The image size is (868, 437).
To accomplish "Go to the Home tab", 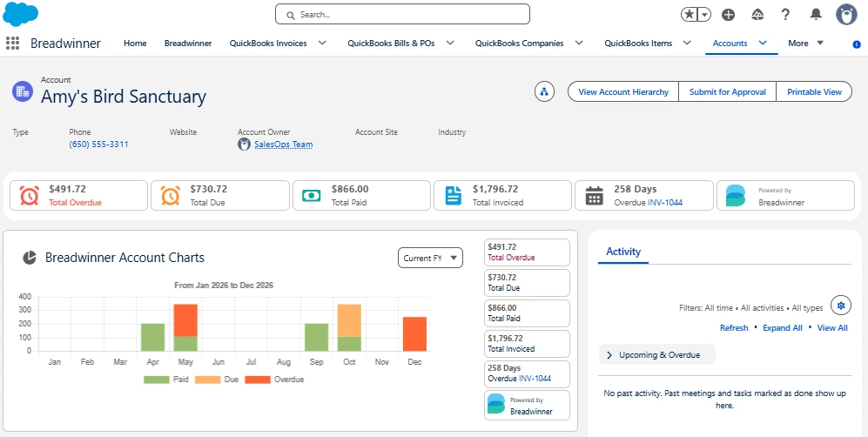I will pos(135,44).
